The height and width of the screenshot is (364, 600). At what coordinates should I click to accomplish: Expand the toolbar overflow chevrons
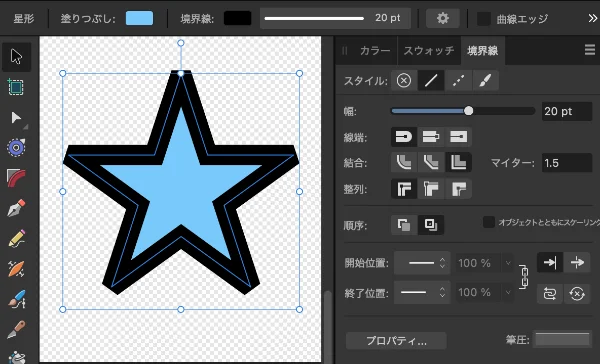(x=592, y=18)
